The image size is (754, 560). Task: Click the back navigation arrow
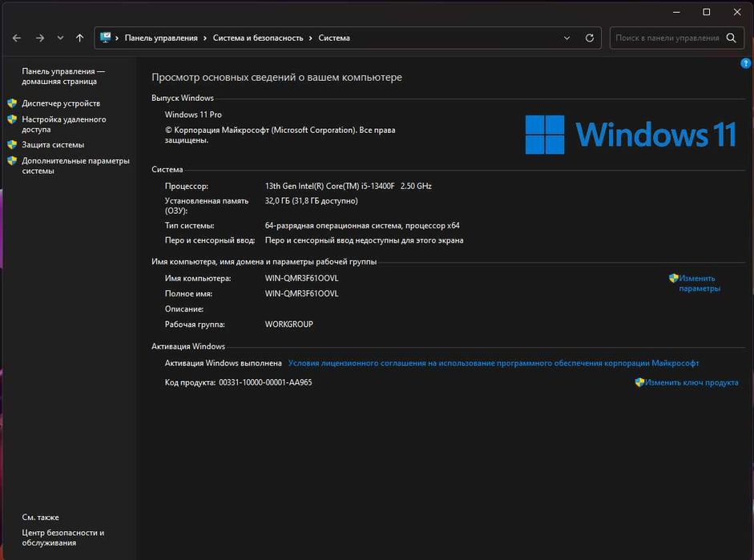tap(17, 38)
